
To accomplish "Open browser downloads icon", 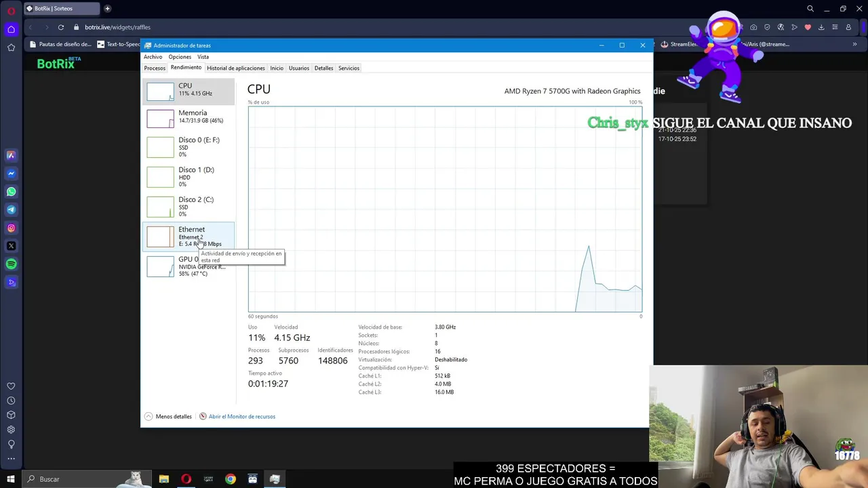I will pos(821,27).
